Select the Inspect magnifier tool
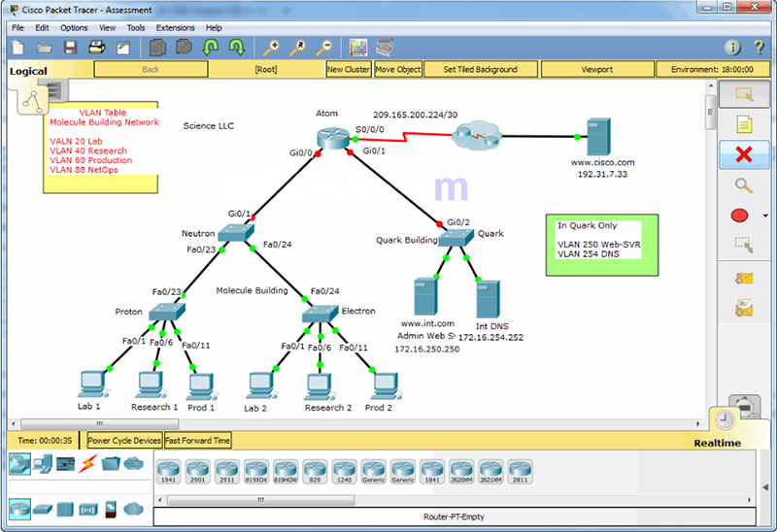This screenshot has width=777, height=532. tap(743, 185)
